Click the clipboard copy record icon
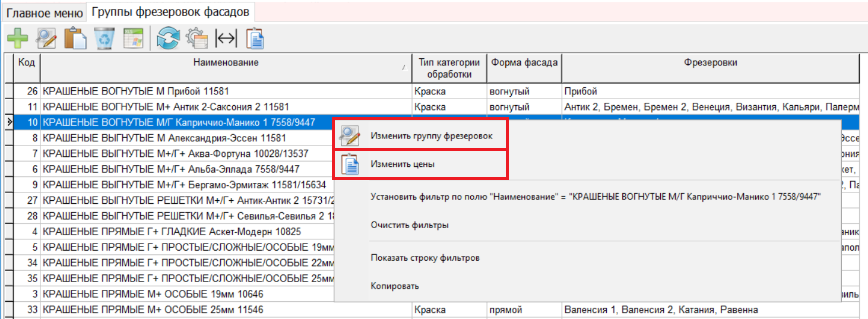 (x=75, y=39)
